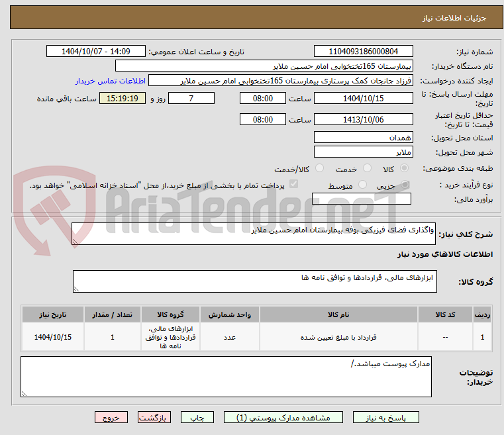The width and height of the screenshot is (504, 435).
Task: Click the validity hour 08:00 field beside 1413/10/06
Action: pyautogui.click(x=263, y=119)
